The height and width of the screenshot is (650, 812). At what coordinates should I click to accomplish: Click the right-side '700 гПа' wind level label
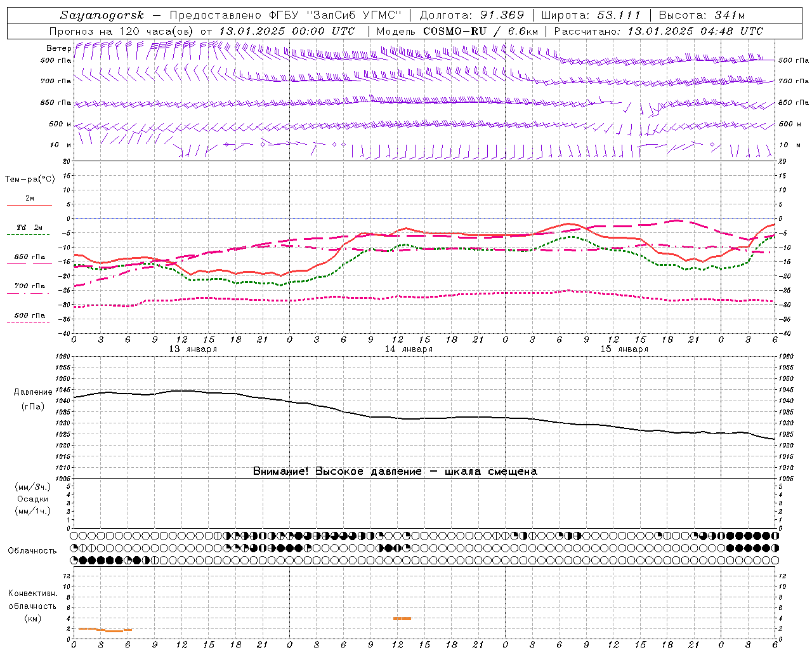coord(794,81)
